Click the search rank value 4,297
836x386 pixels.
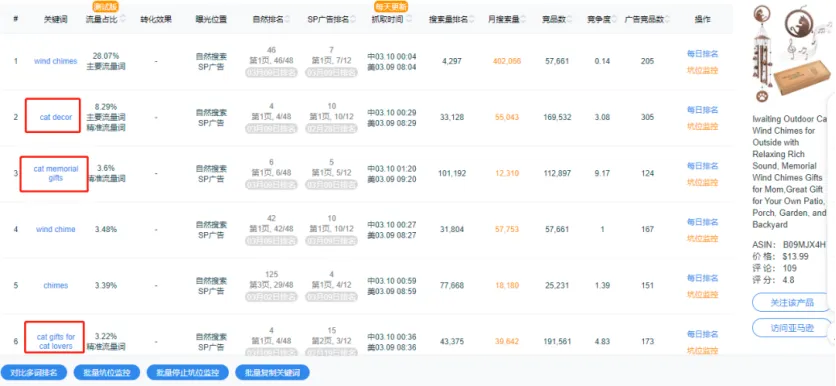point(453,61)
